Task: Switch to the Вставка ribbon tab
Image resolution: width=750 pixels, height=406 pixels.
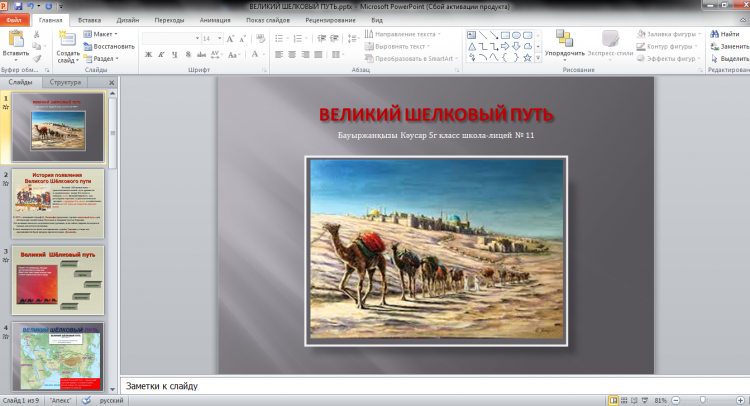Action: (x=89, y=20)
